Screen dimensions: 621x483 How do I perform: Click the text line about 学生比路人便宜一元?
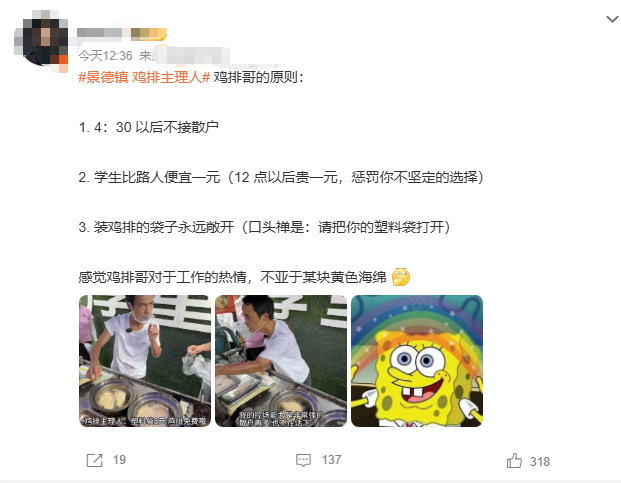[x=281, y=177]
